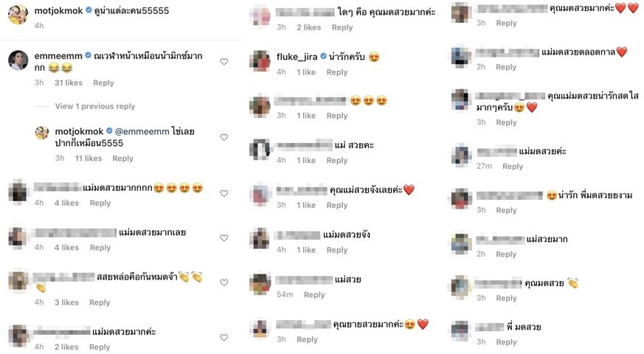This screenshot has width=644, height=354.
Task: View 11 likes on motjokmok's reply
Action: pyautogui.click(x=89, y=159)
